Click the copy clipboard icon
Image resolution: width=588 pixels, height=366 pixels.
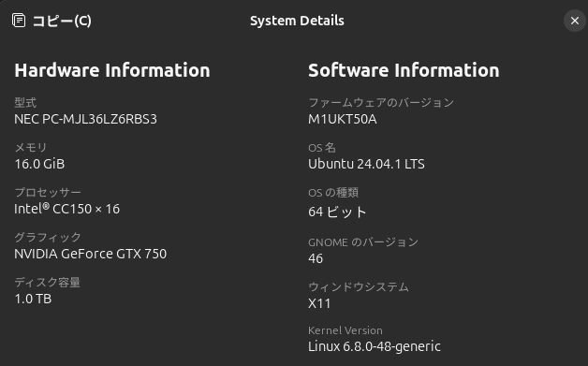[19, 21]
